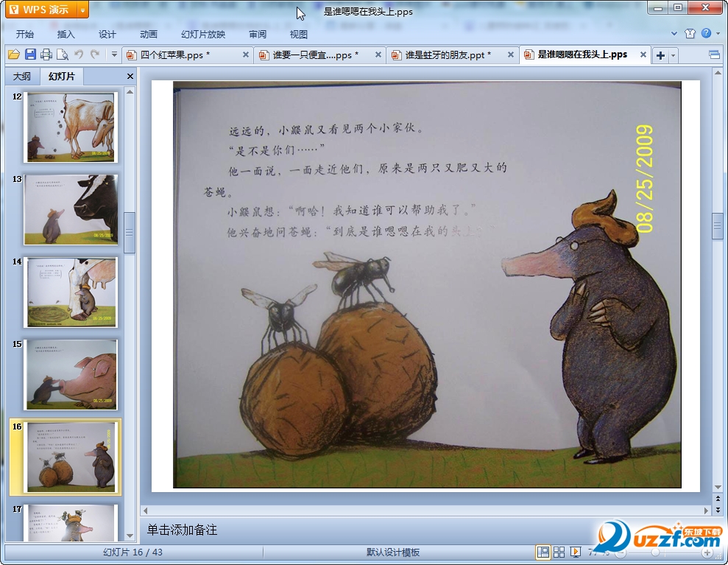
Task: Open the 幻灯片放映 menu tab
Action: pyautogui.click(x=203, y=34)
